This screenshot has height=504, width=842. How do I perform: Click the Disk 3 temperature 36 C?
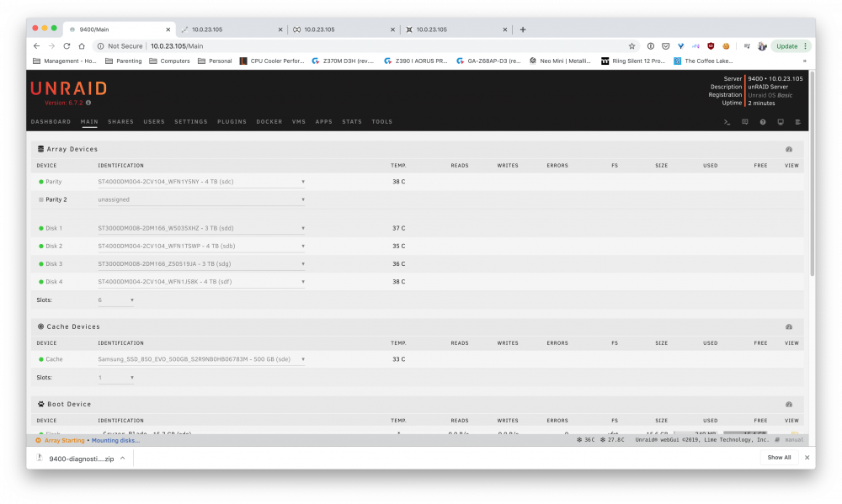coord(398,264)
